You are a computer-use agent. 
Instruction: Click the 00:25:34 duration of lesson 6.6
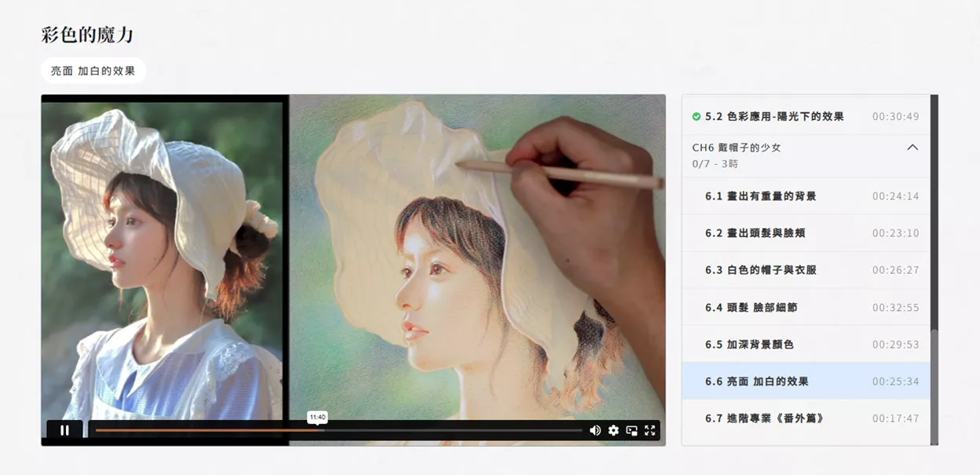[895, 382]
